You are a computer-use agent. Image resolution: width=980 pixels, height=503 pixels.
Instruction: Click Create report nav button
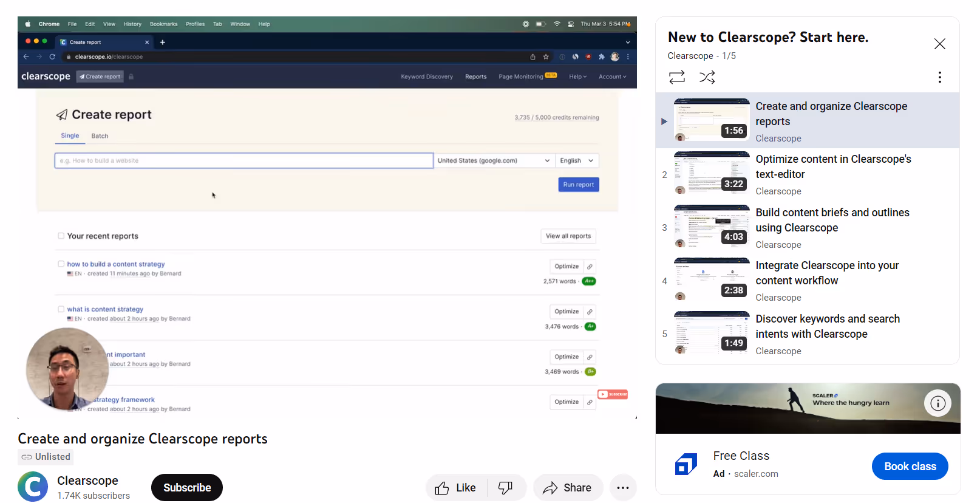(100, 77)
